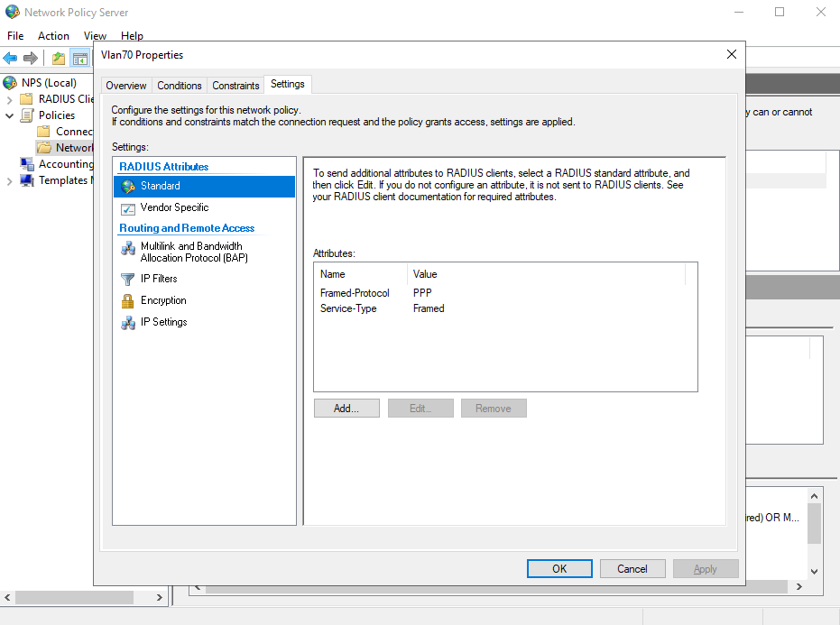Select Multilink and Bandwidth Allocation Protocol

tap(204, 252)
